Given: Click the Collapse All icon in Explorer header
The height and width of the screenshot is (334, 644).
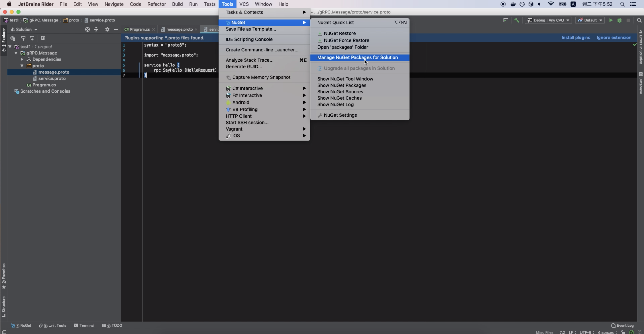Looking at the screenshot, I should click(x=96, y=29).
